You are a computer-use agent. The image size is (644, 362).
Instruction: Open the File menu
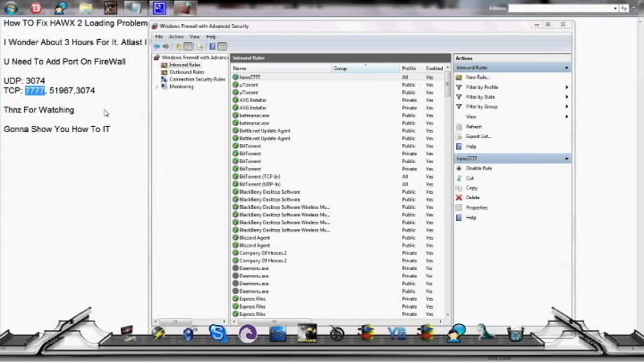click(159, 37)
